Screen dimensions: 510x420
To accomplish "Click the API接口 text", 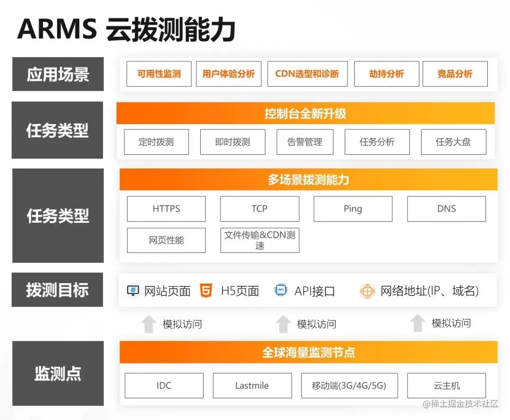I will (314, 291).
